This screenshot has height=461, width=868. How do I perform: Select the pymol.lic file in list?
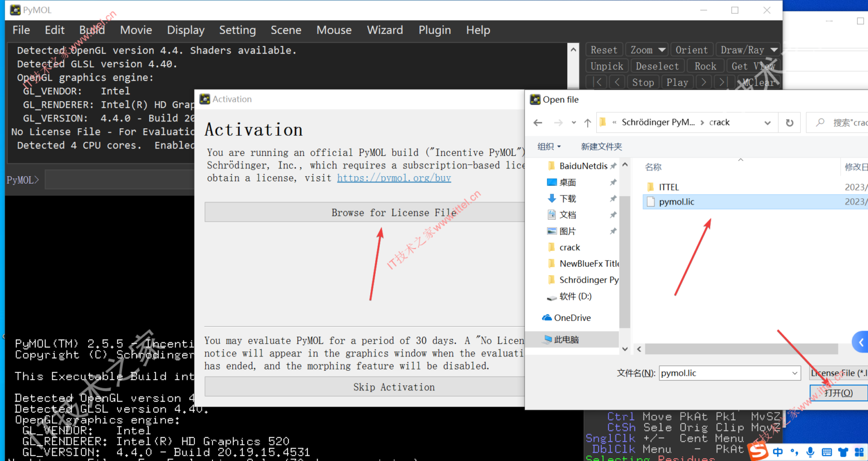coord(676,202)
